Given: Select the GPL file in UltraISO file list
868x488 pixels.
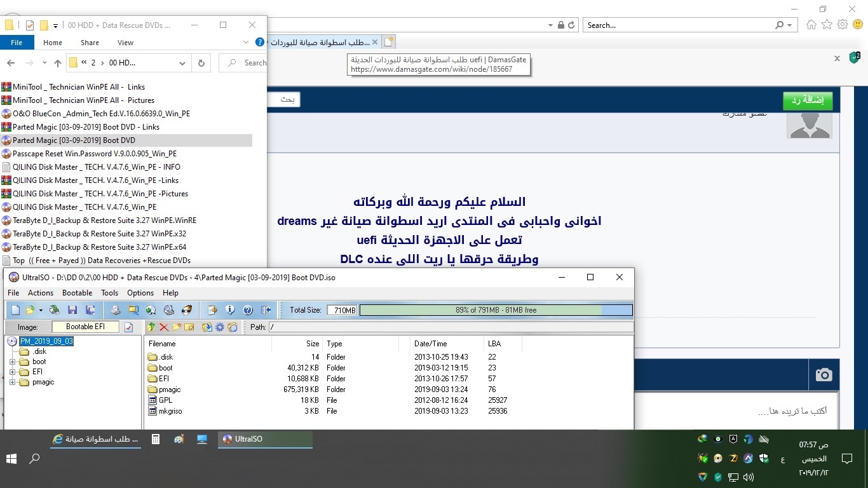Looking at the screenshot, I should point(165,400).
